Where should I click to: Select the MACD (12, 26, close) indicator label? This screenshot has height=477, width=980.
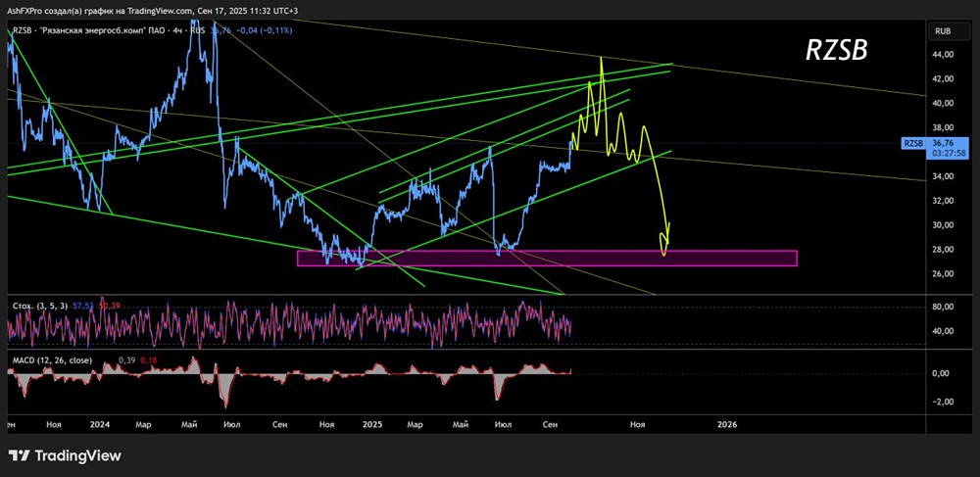52,360
